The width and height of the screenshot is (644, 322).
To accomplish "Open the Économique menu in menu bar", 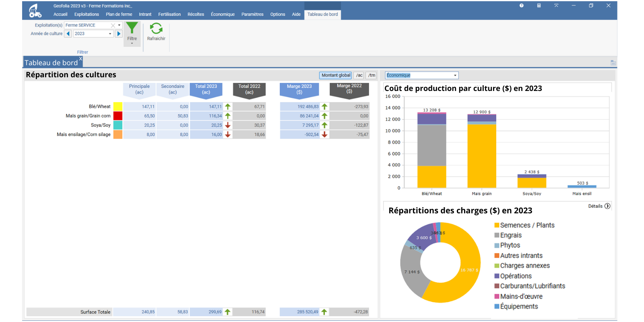I will click(x=223, y=14).
